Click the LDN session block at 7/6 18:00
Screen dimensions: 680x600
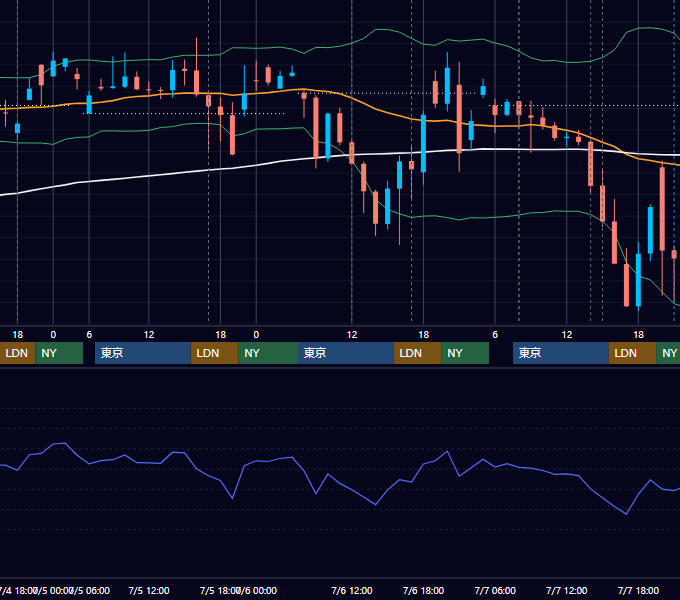417,353
